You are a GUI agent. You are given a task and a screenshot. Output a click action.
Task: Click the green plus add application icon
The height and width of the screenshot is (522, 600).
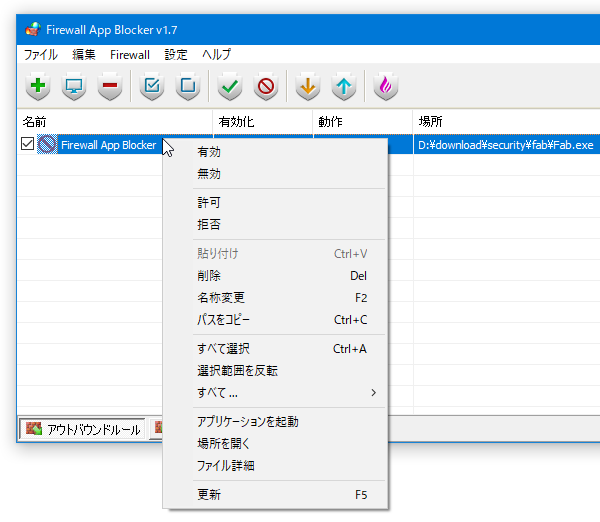point(38,86)
